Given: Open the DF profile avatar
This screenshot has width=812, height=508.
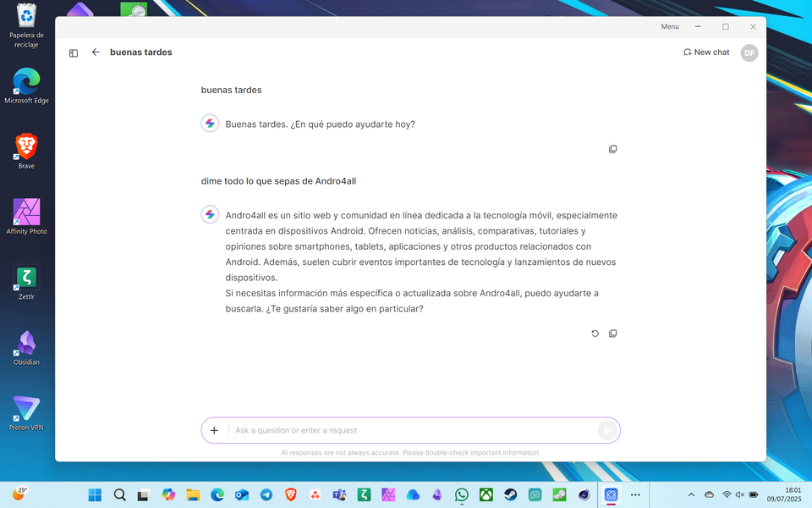Looking at the screenshot, I should 749,52.
